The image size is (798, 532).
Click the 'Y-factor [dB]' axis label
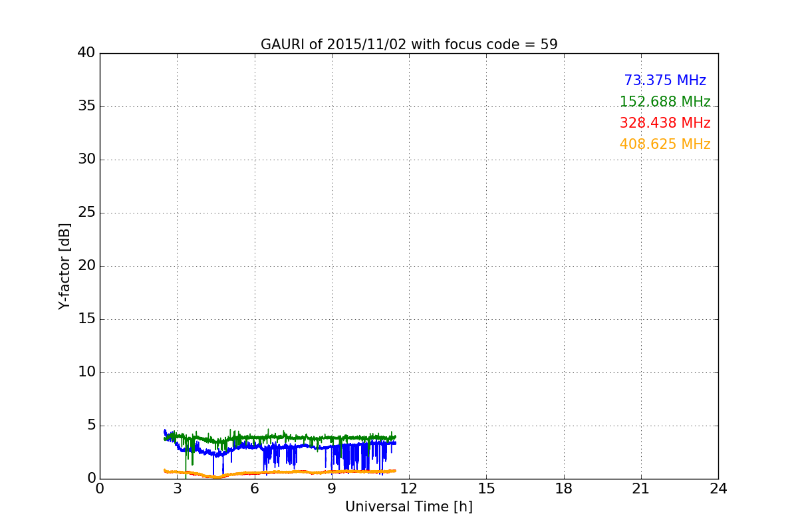pyautogui.click(x=65, y=266)
